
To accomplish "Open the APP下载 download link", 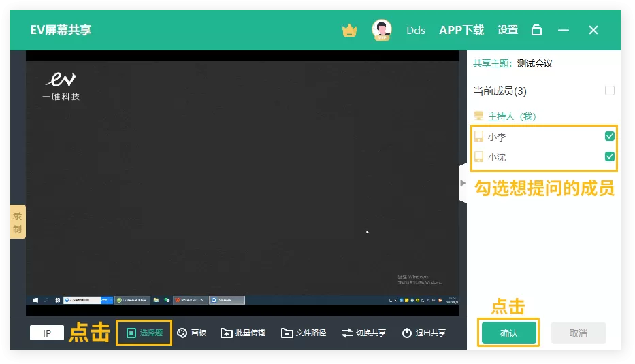I will coord(461,30).
